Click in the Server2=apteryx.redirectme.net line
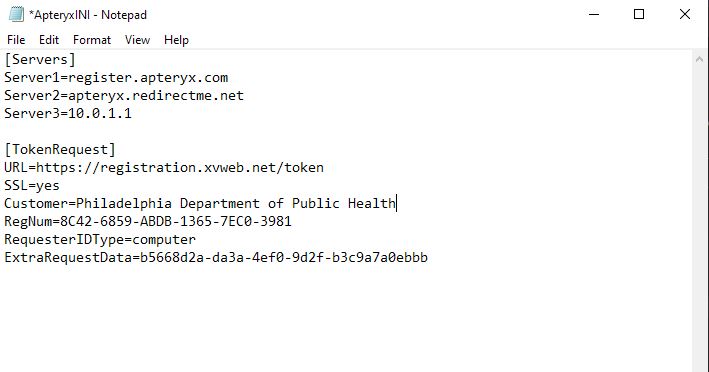 124,95
